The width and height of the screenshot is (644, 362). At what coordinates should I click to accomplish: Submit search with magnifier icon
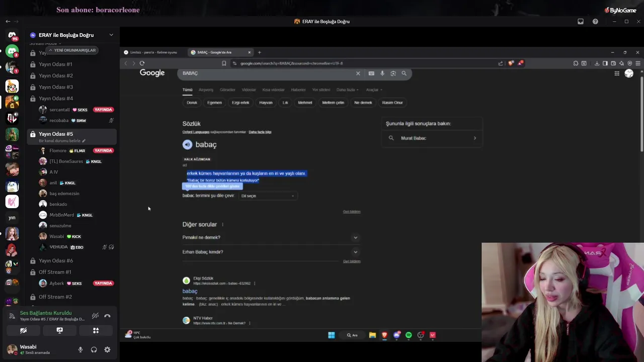[x=404, y=73]
